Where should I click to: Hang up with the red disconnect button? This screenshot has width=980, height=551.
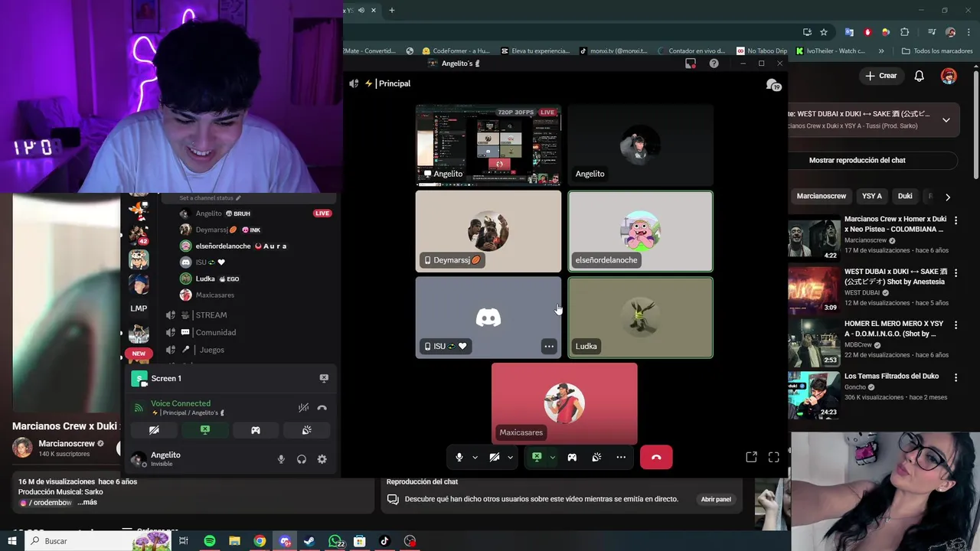656,457
